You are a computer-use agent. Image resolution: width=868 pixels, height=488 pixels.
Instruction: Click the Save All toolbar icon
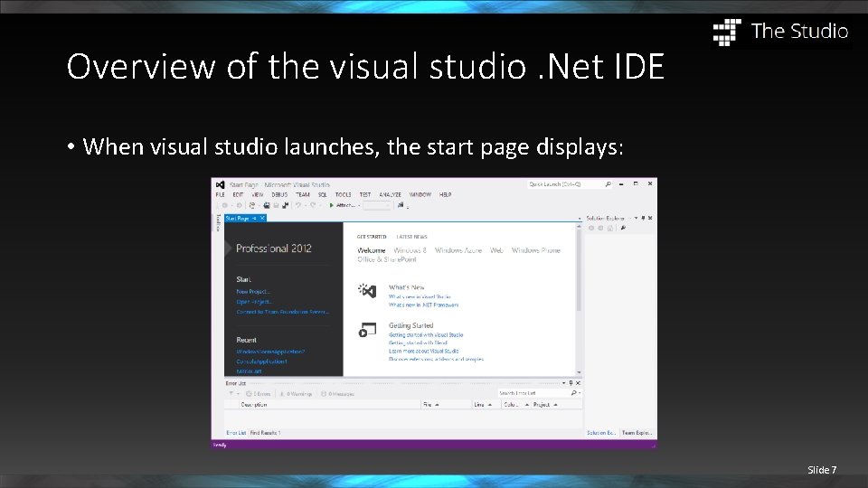(286, 205)
